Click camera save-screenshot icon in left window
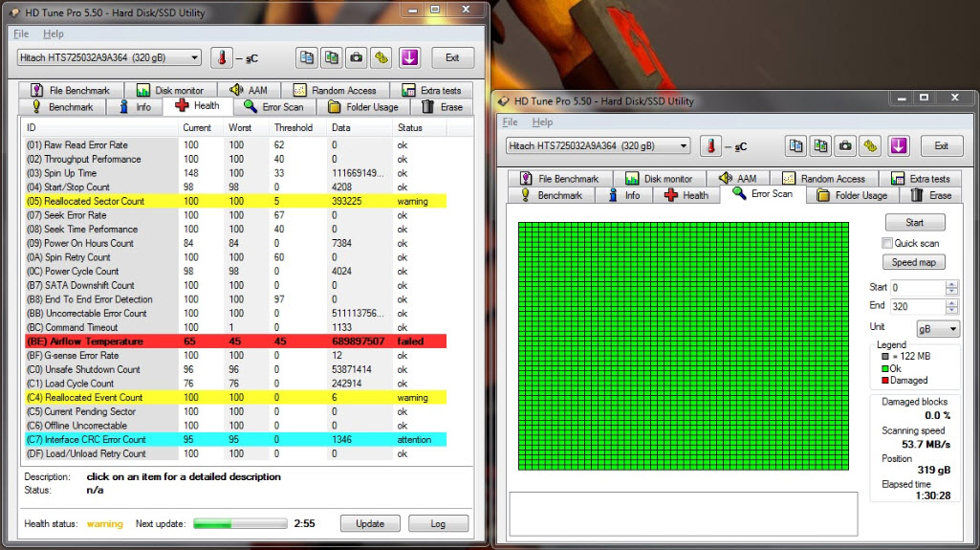 tap(357, 58)
